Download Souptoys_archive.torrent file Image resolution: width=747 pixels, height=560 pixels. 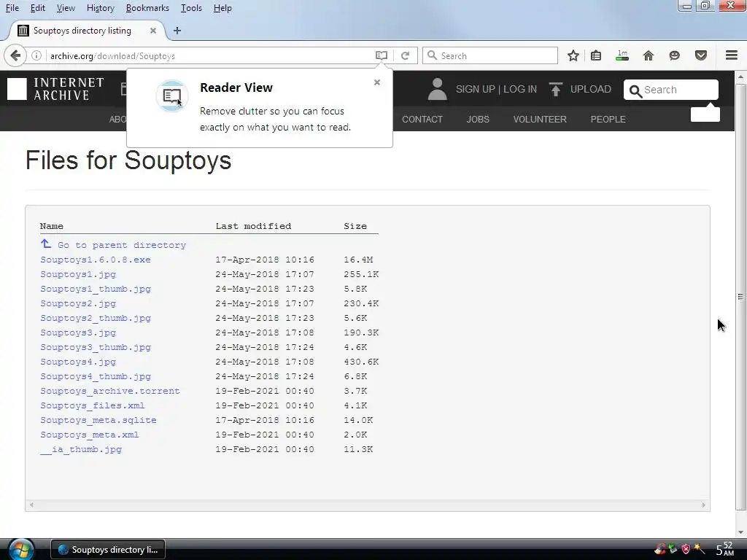[x=110, y=391]
